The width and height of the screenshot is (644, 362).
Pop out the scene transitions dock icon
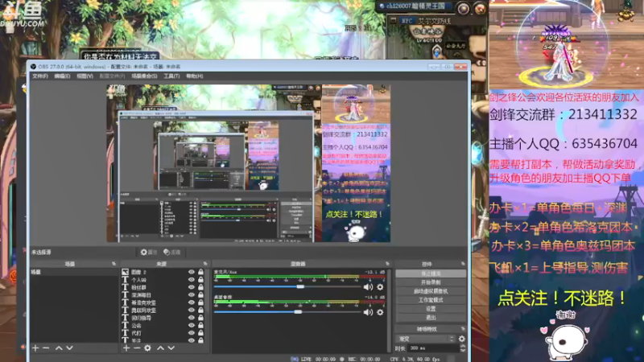pyautogui.click(x=463, y=329)
